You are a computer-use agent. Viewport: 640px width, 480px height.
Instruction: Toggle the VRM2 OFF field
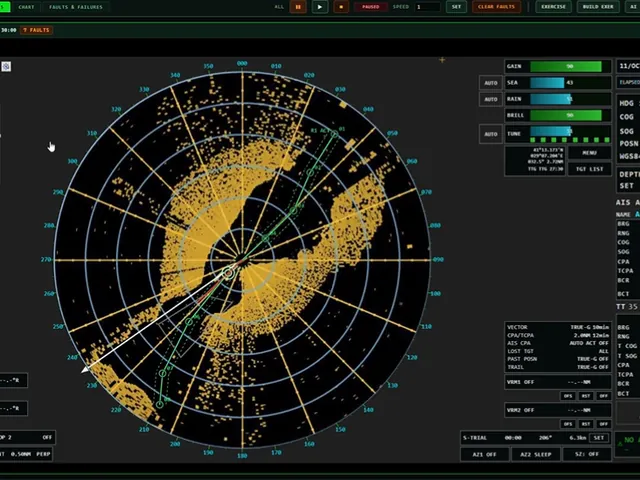coord(558,410)
